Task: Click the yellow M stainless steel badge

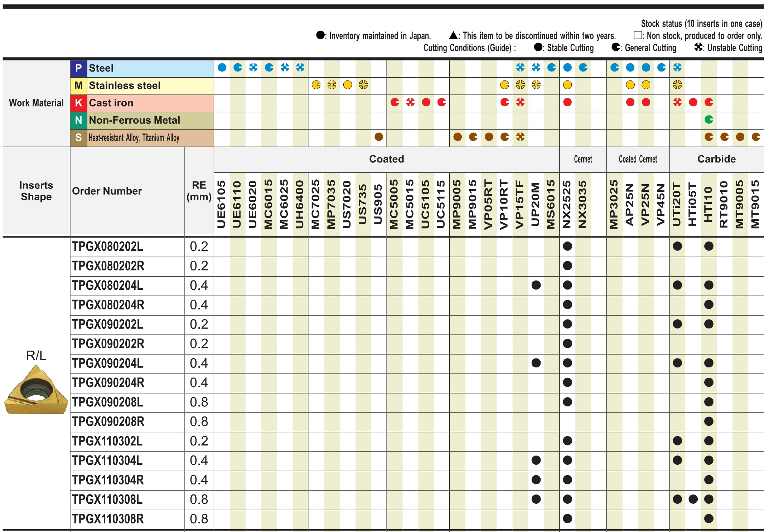Action: (78, 86)
